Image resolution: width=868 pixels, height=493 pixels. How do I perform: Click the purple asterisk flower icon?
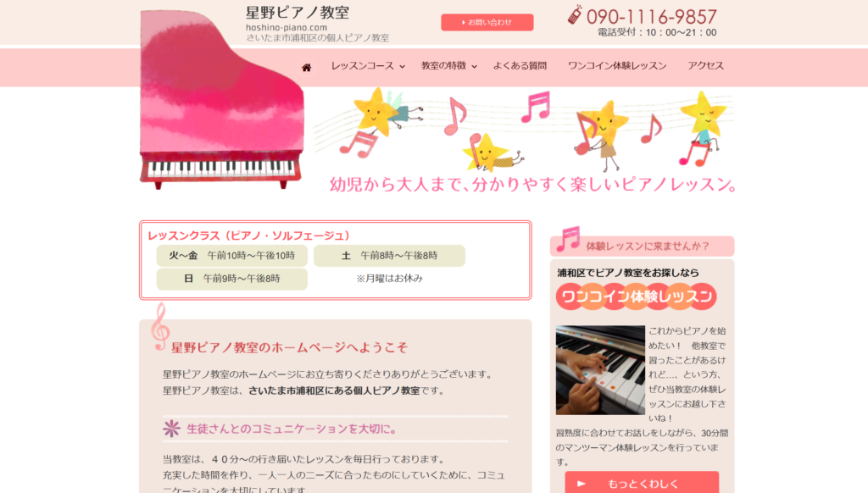(171, 429)
